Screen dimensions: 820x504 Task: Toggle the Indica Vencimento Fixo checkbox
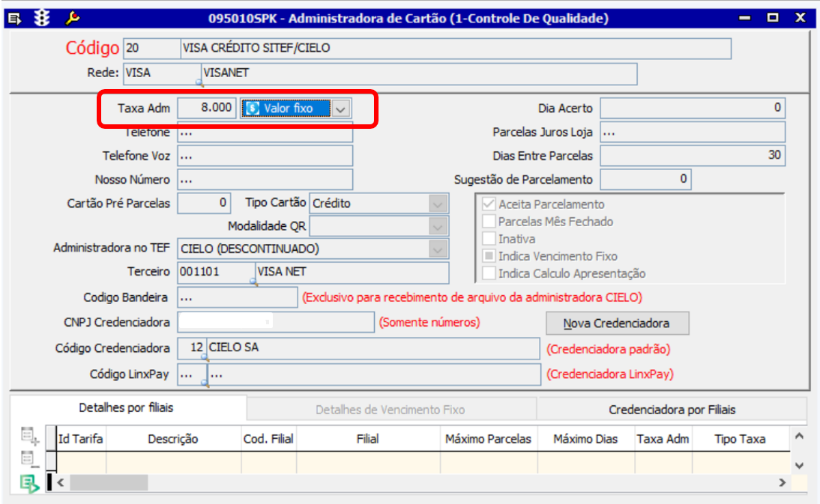coord(489,256)
